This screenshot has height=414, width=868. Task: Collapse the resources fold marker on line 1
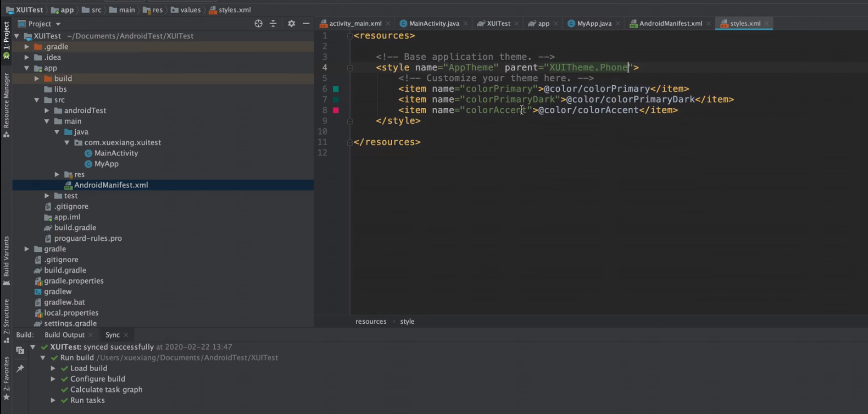[x=350, y=36]
